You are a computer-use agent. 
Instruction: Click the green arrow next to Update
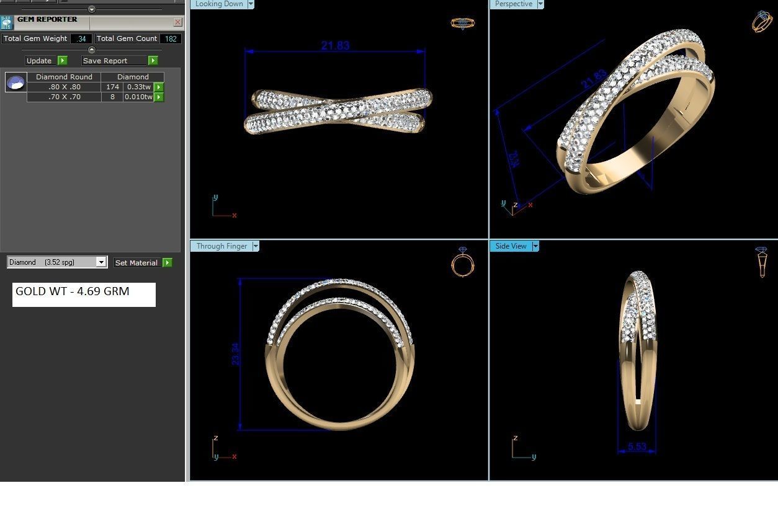click(62, 60)
